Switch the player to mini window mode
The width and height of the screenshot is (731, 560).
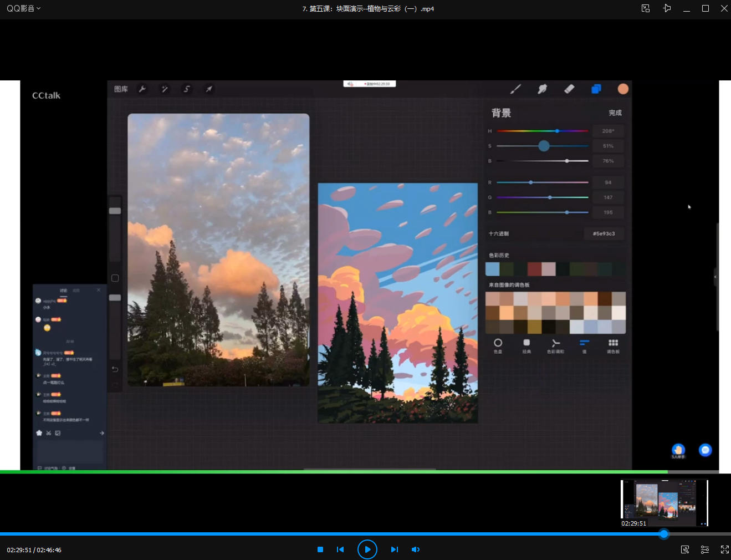[x=646, y=8]
